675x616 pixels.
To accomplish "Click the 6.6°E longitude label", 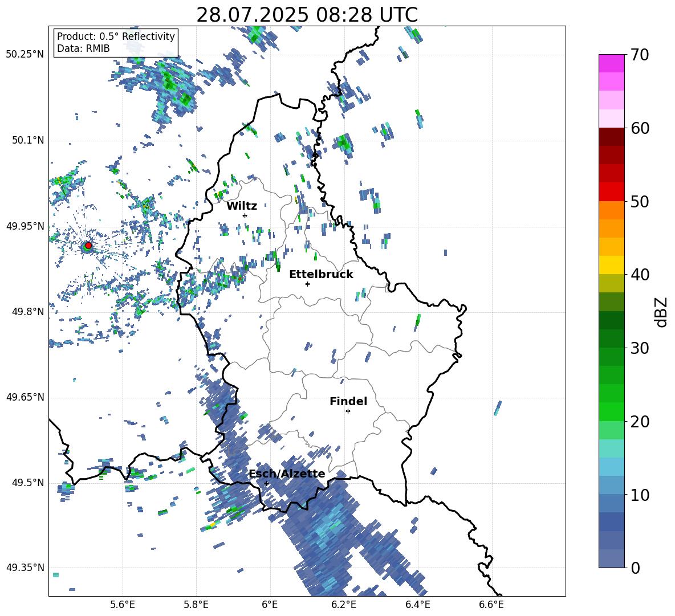I will pos(491,605).
